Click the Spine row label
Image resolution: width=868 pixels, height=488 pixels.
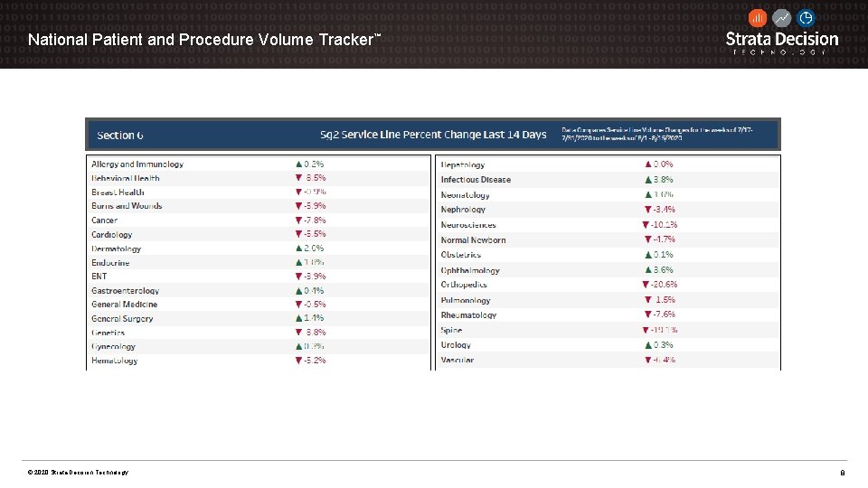click(452, 331)
